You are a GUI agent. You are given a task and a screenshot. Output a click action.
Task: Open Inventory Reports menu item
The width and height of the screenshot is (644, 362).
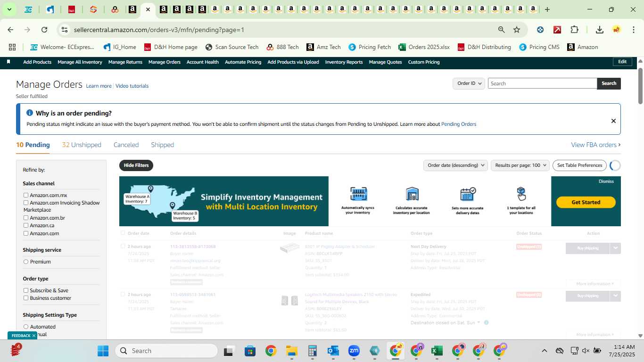(x=344, y=62)
